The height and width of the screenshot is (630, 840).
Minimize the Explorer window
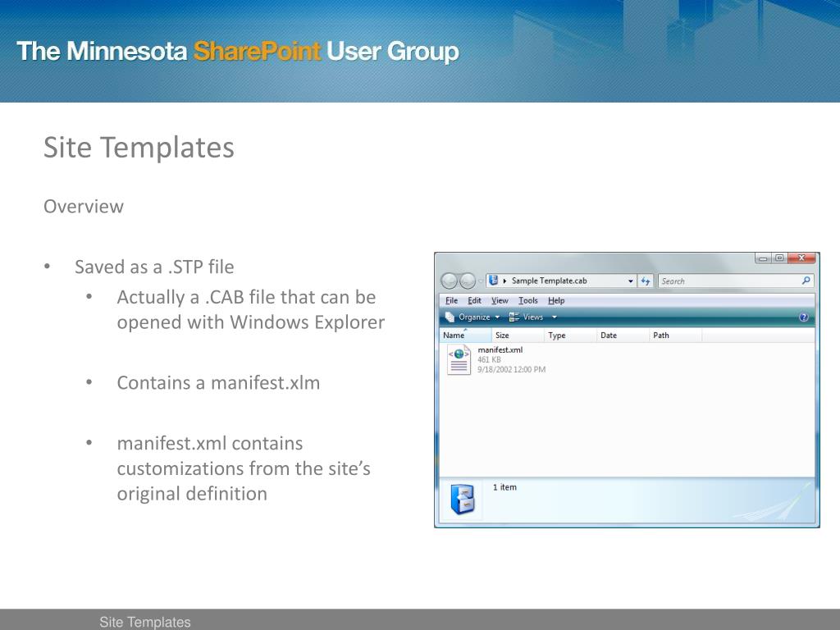[763, 258]
